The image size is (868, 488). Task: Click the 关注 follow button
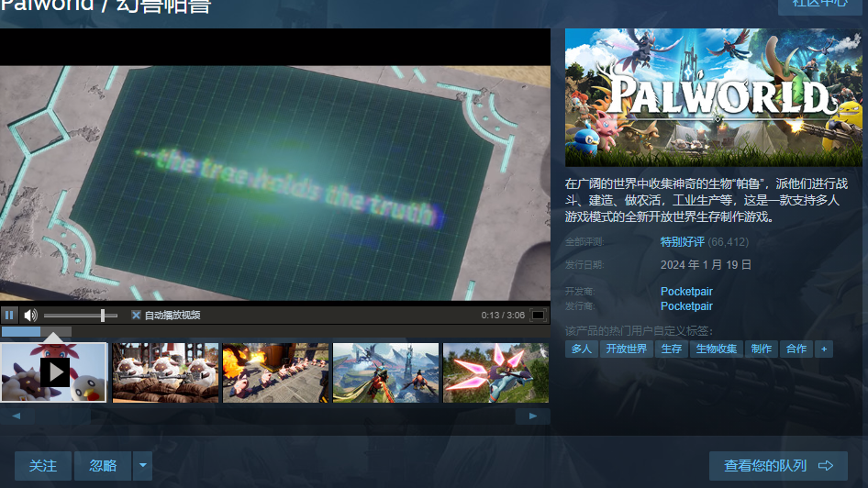point(43,466)
